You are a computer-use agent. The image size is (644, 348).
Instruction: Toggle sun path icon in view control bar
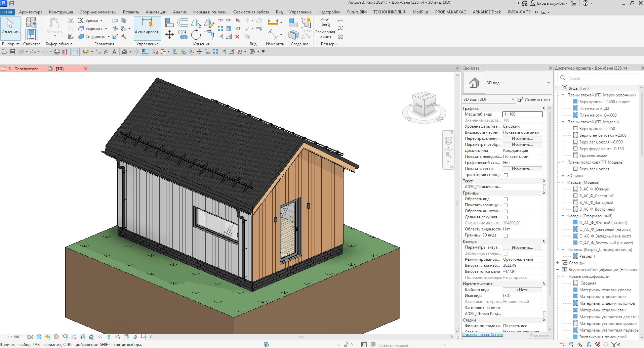point(48,337)
